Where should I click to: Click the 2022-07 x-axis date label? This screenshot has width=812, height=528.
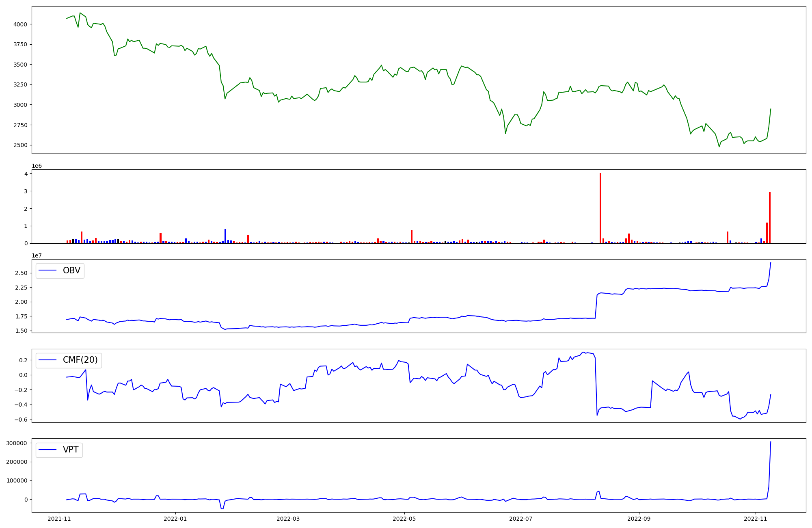click(x=521, y=519)
